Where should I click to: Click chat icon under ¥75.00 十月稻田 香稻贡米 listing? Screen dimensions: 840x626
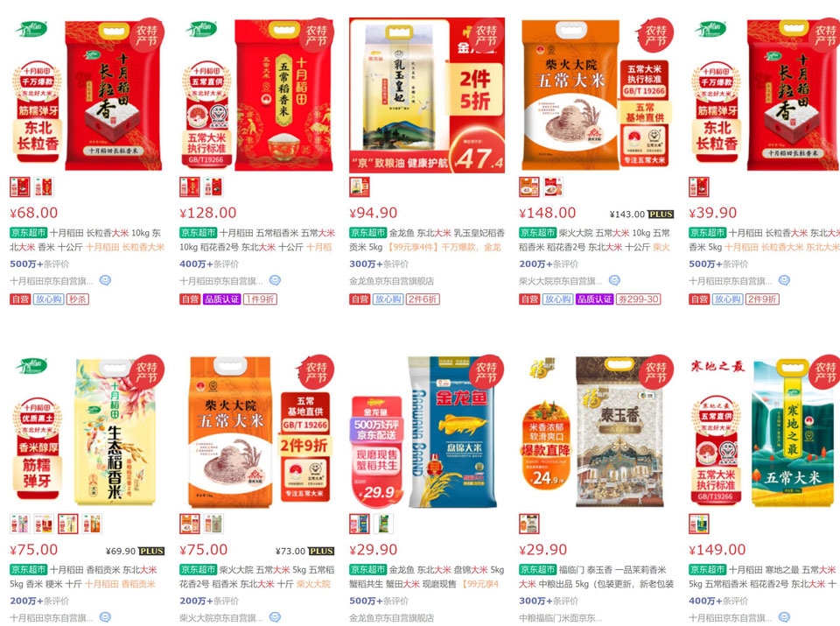click(x=105, y=617)
